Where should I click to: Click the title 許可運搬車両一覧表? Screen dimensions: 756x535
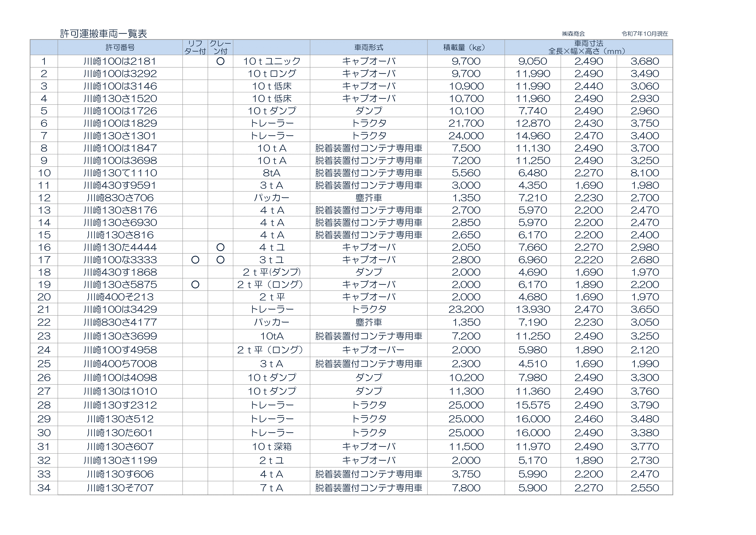(103, 34)
